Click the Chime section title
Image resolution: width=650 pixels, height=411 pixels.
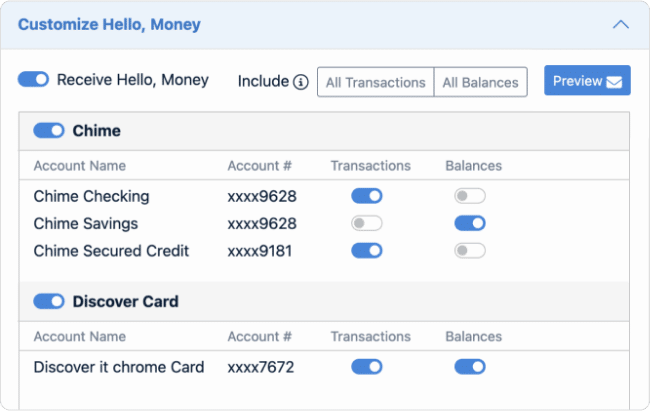(x=97, y=131)
